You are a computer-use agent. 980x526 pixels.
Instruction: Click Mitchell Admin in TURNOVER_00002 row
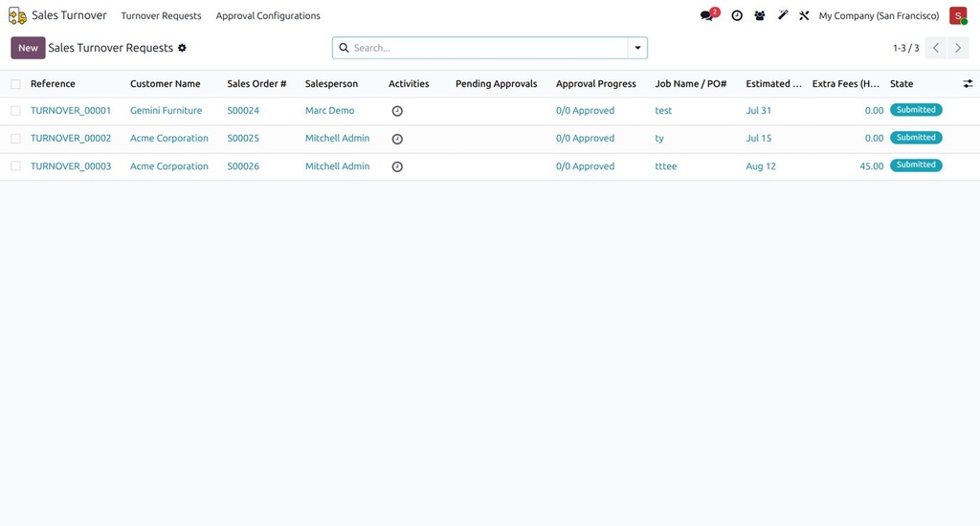(338, 138)
